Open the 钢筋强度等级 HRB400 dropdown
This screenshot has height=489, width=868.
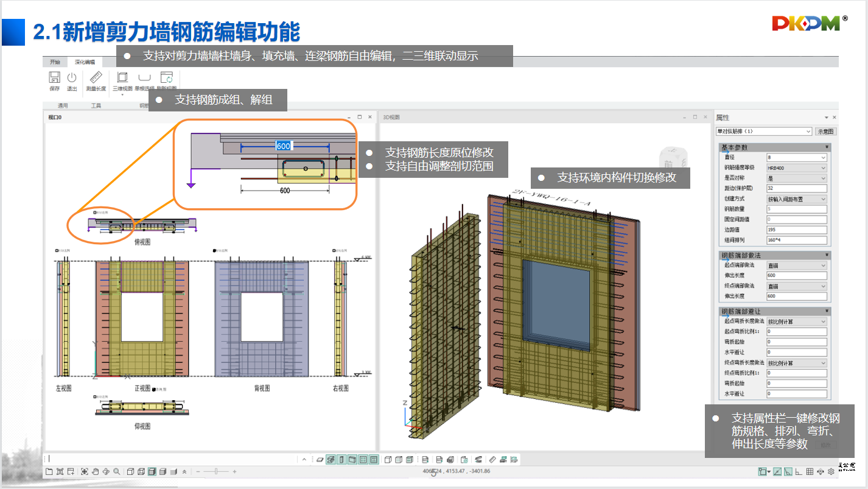pyautogui.click(x=824, y=167)
